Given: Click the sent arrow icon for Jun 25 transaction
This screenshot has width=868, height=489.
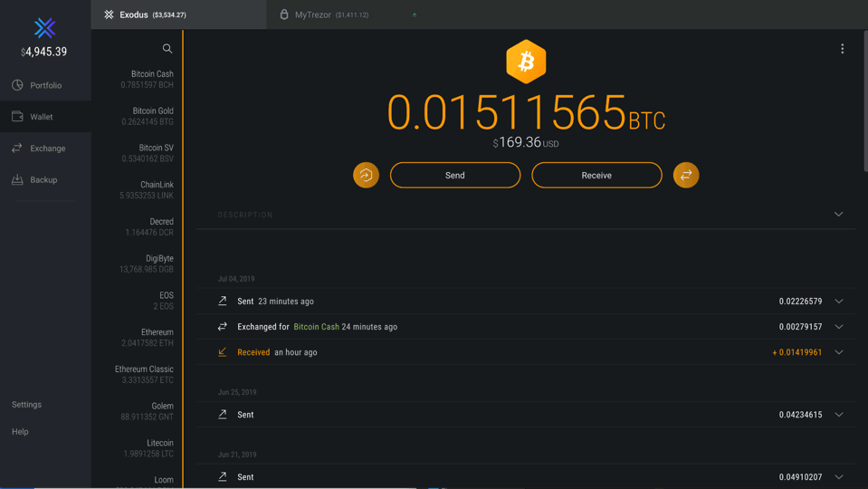Looking at the screenshot, I should (223, 414).
